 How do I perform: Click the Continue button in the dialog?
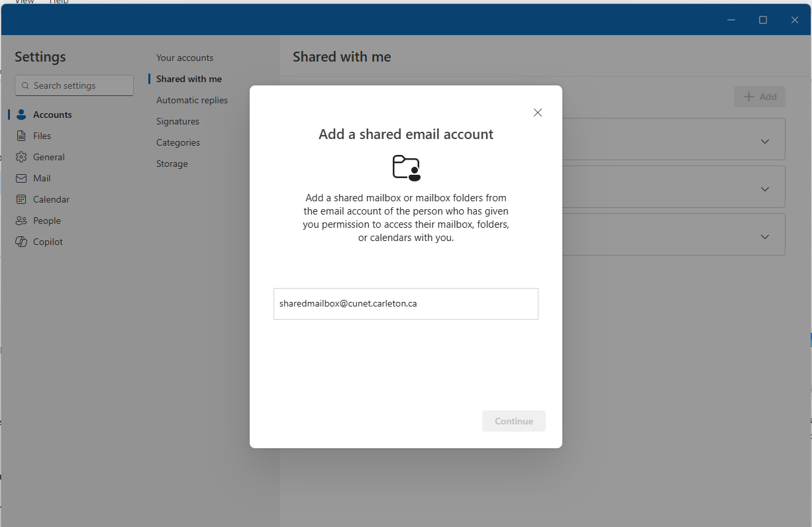tap(514, 421)
